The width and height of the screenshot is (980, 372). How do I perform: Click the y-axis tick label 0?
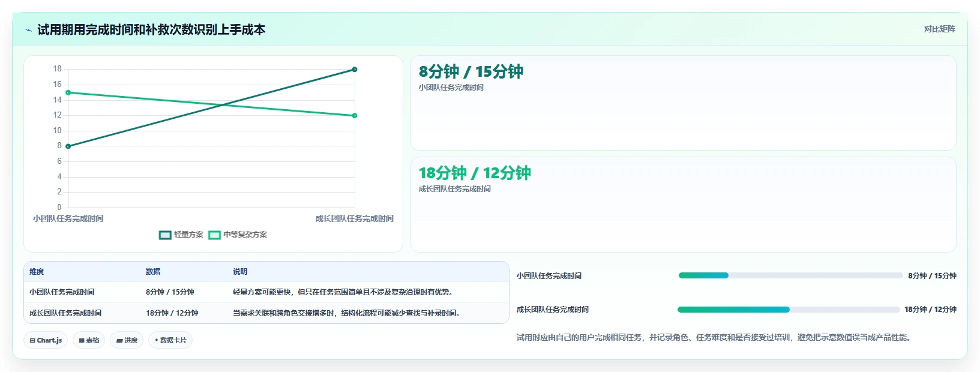click(59, 208)
